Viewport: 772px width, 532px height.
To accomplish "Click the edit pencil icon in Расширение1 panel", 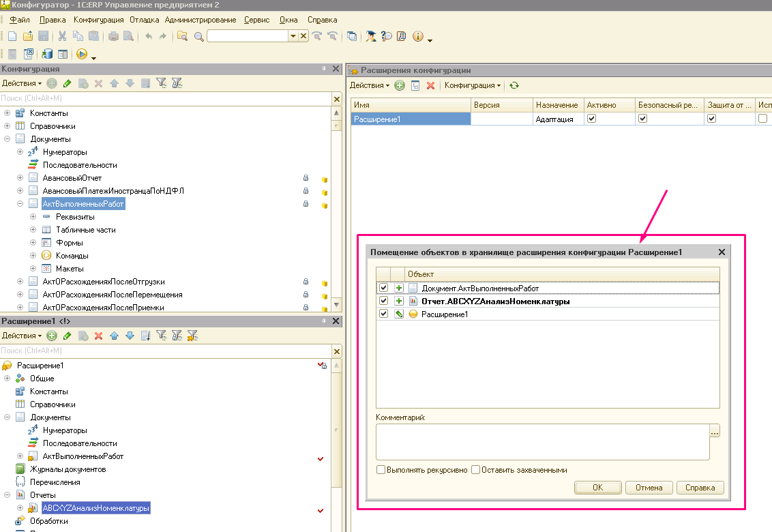I will [x=68, y=336].
